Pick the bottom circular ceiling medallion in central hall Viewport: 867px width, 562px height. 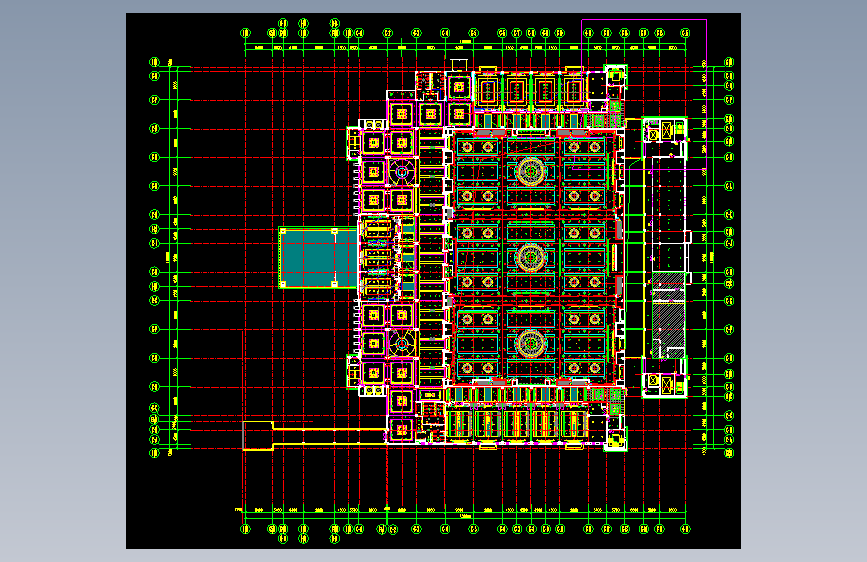pyautogui.click(x=531, y=344)
